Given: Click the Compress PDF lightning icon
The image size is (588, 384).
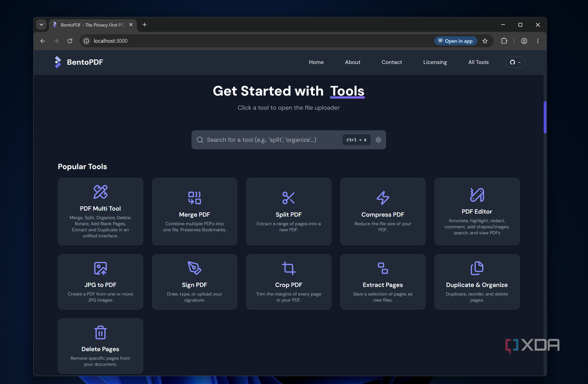Looking at the screenshot, I should [x=383, y=198].
